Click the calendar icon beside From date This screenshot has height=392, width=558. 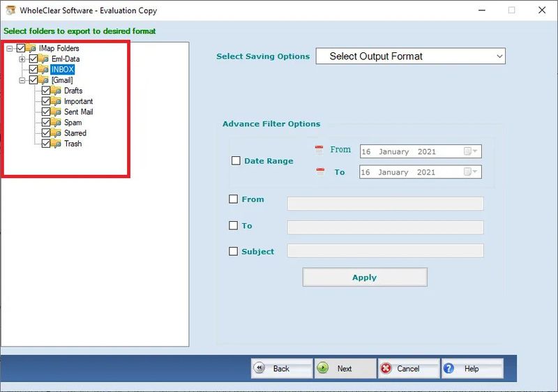click(x=319, y=150)
